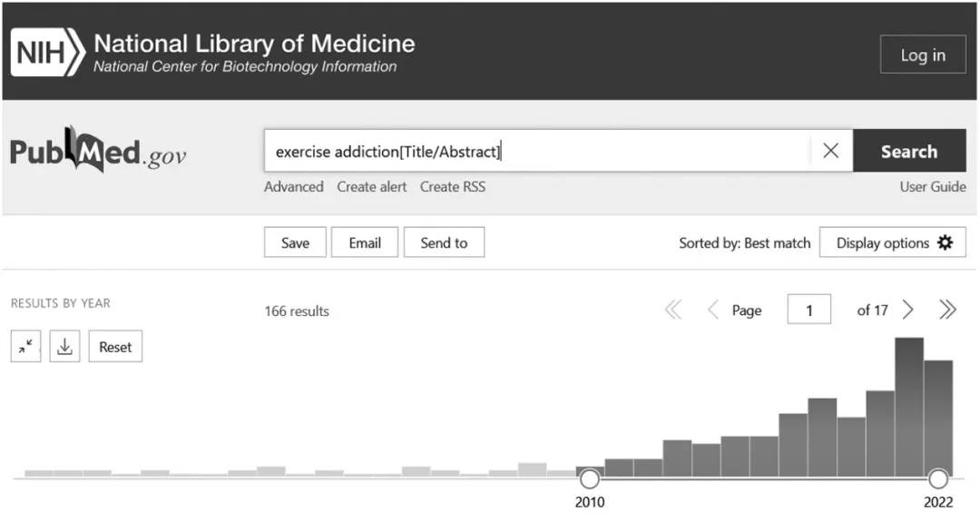Open the Advanced search link
The width and height of the screenshot is (980, 523).
[x=293, y=186]
